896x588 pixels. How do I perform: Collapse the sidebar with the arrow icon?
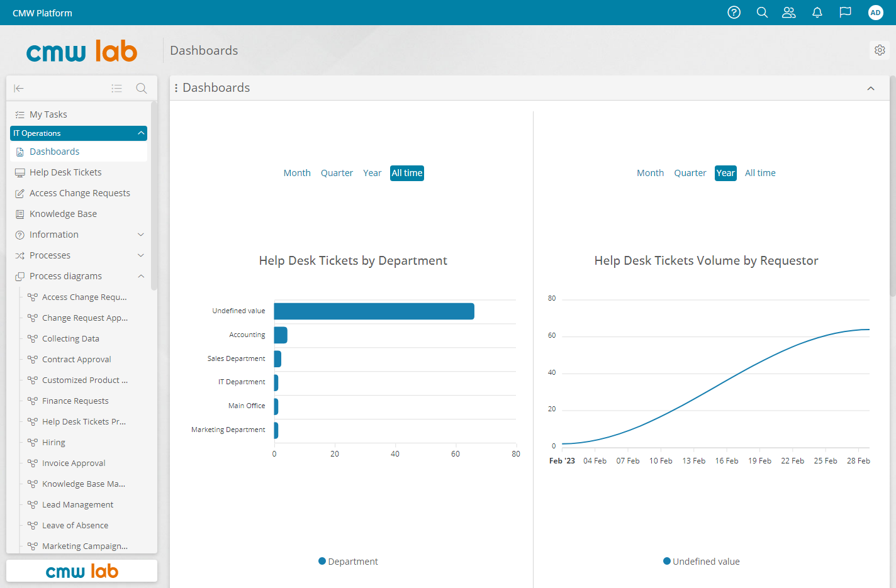tap(19, 89)
